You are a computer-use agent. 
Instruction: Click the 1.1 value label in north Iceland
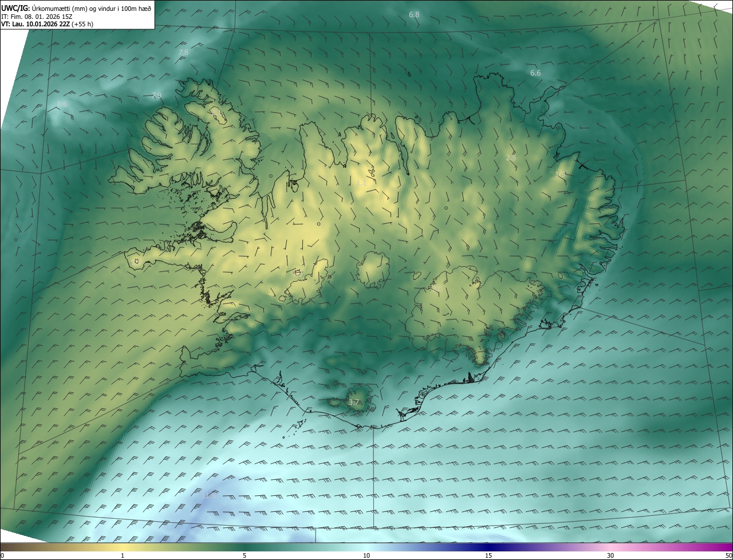pyautogui.click(x=361, y=183)
